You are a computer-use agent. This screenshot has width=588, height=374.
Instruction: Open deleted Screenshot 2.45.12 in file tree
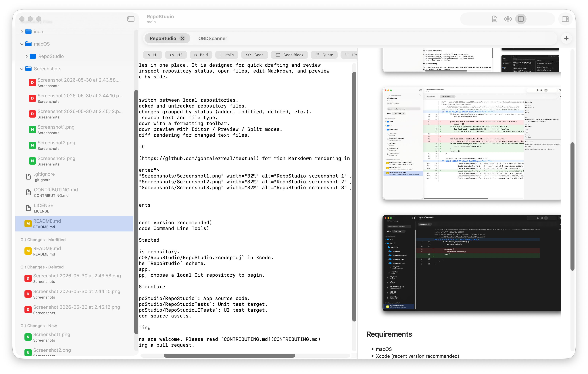74,114
